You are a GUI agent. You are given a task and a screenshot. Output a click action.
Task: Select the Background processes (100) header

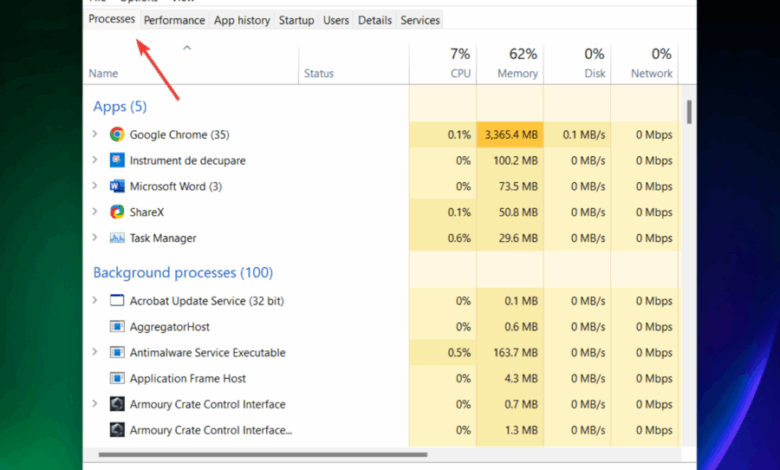(x=183, y=273)
